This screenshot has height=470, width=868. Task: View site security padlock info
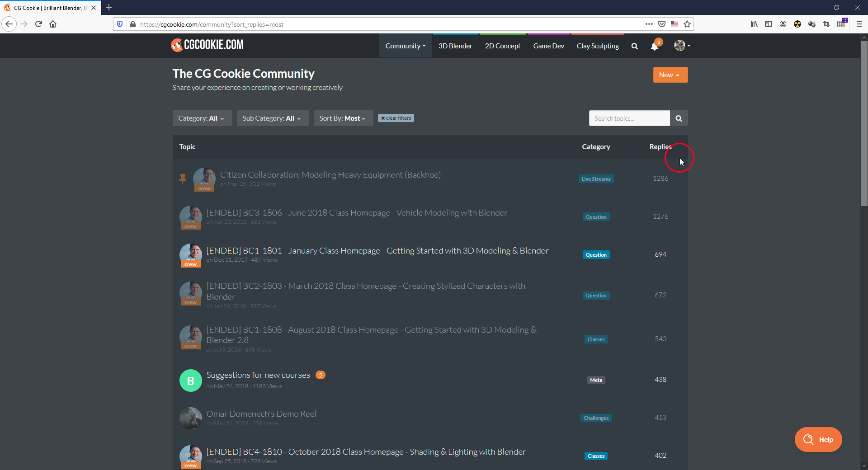[132, 24]
